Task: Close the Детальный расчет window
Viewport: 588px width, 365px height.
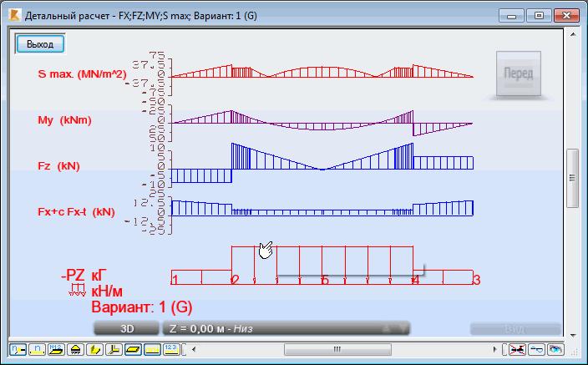Action: (x=566, y=16)
